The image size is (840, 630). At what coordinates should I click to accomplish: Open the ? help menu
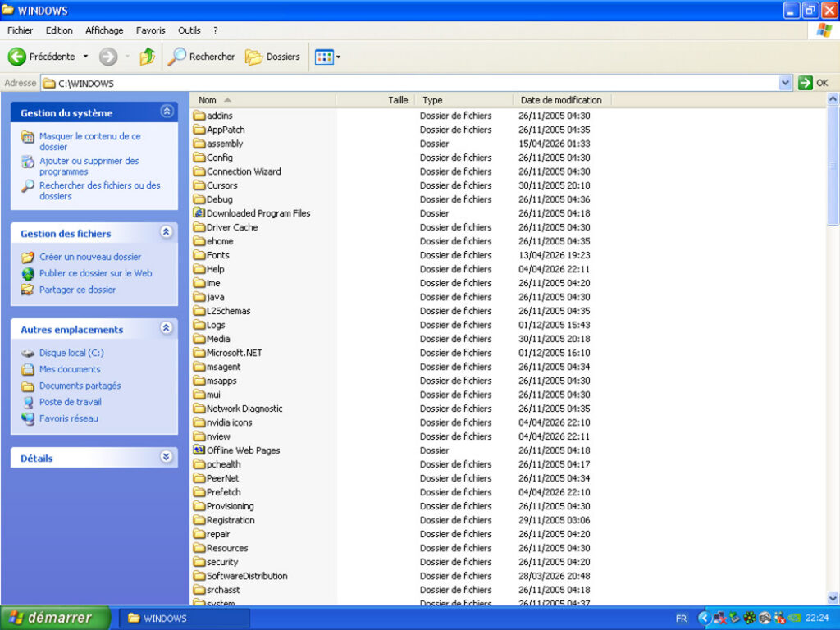[216, 30]
